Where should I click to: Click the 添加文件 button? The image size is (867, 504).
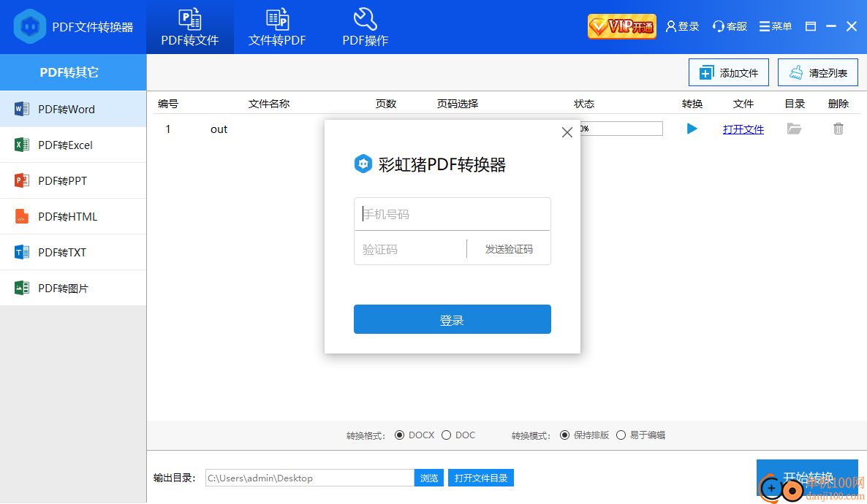pos(728,72)
